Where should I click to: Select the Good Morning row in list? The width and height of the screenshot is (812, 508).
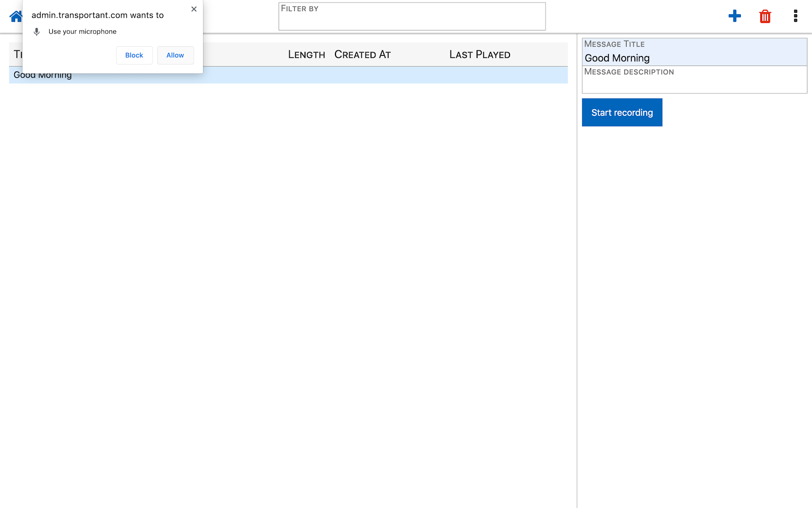[x=288, y=75]
